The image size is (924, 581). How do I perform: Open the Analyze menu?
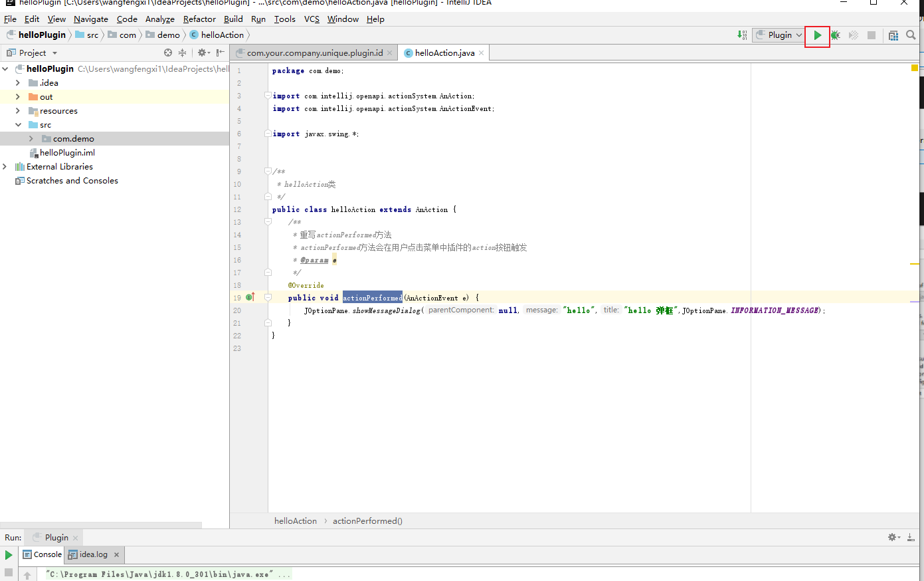click(x=160, y=19)
